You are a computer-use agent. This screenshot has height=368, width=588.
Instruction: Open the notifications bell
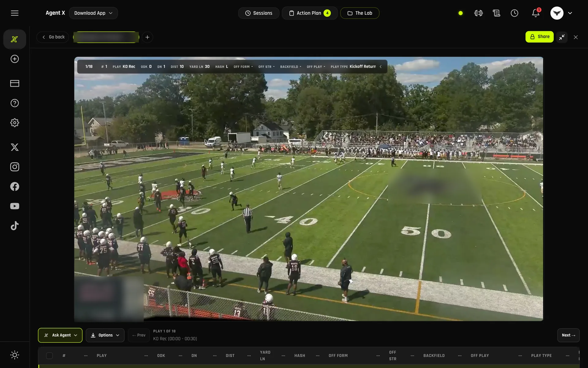[536, 13]
